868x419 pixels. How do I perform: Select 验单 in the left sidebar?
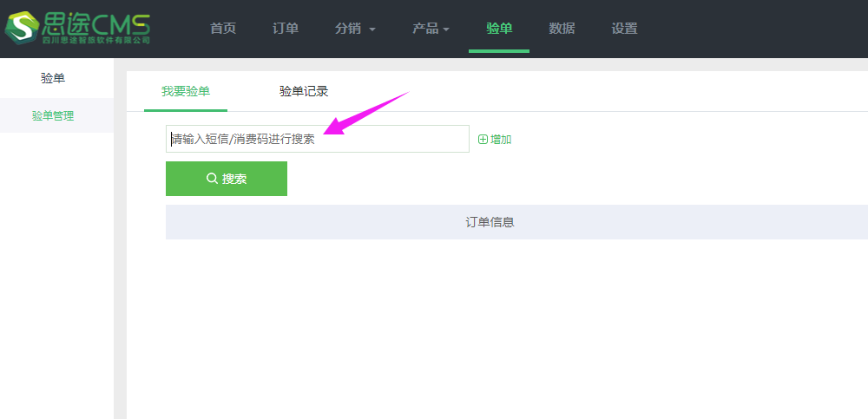pos(53,78)
